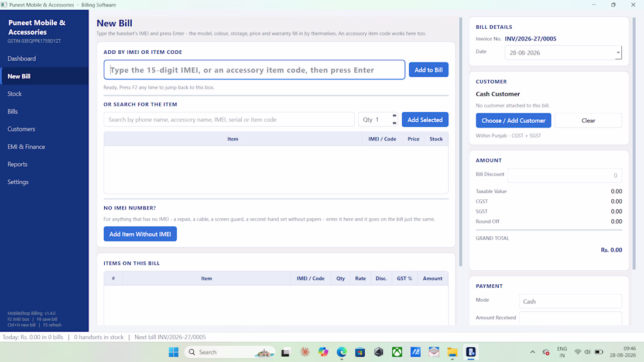The image size is (644, 362).
Task: Open Microsoft Edge from the taskbar
Action: coord(342,352)
